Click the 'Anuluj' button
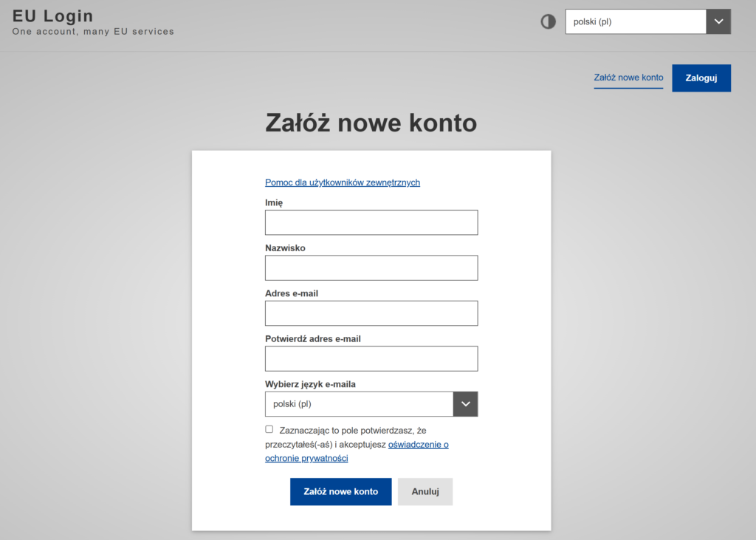Viewport: 756px width, 540px height. coord(425,491)
